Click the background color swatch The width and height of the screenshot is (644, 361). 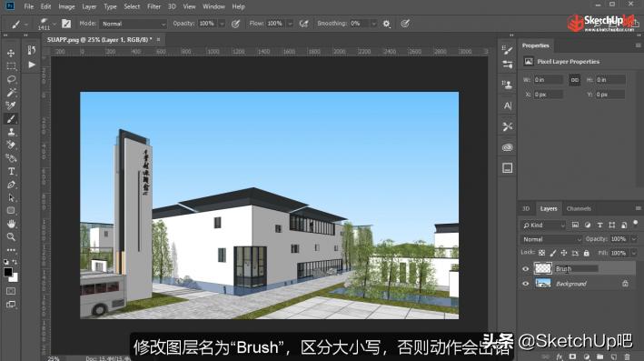[x=15, y=278]
